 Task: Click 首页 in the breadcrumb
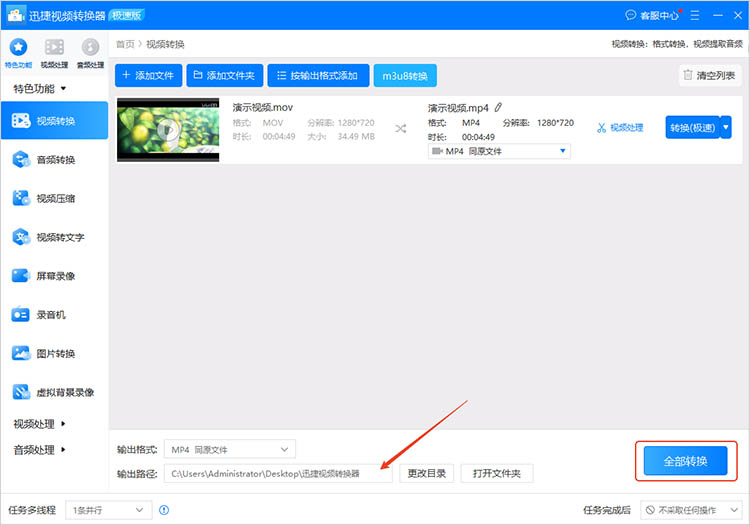pyautogui.click(x=125, y=44)
